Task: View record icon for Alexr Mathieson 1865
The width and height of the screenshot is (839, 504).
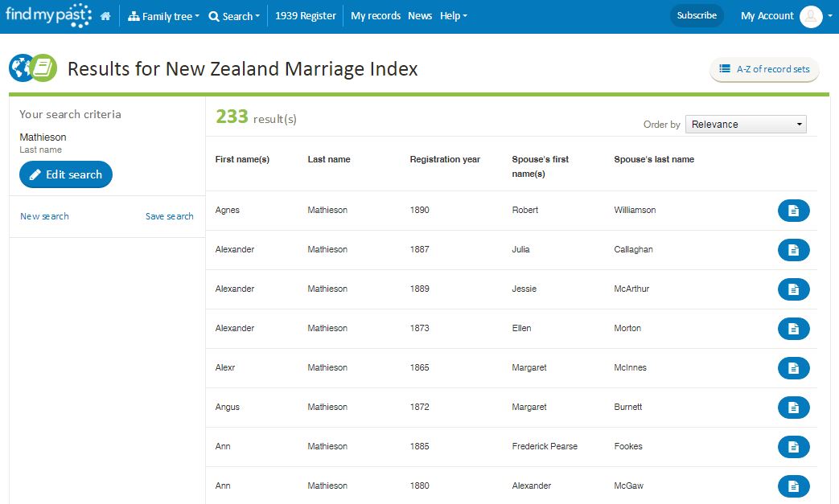Action: tap(793, 368)
